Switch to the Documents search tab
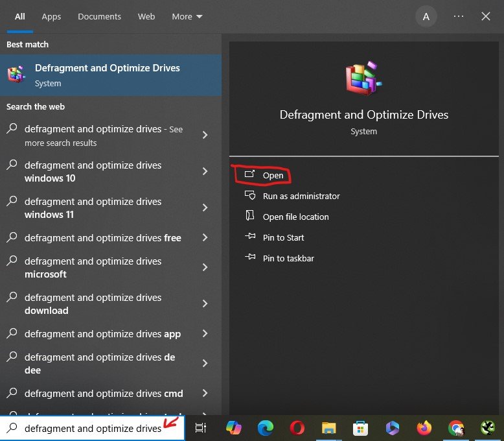The image size is (504, 441). (99, 17)
